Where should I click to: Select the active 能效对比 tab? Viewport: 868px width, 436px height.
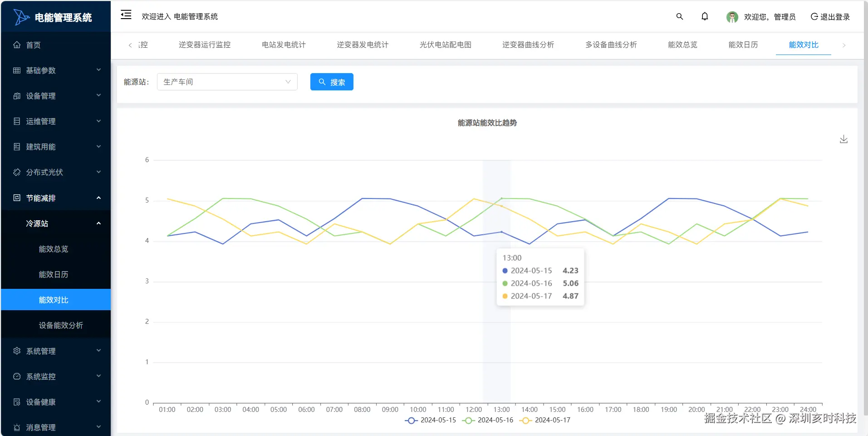pos(804,45)
